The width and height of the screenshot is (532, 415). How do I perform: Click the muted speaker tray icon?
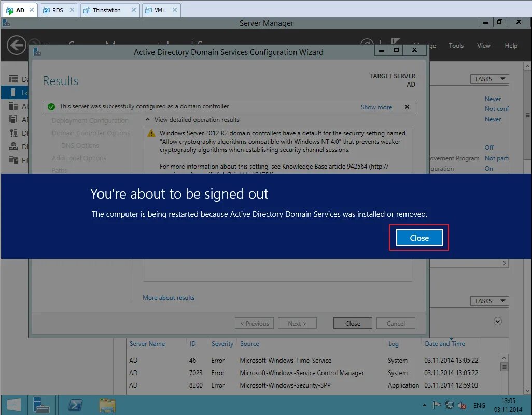(462, 405)
